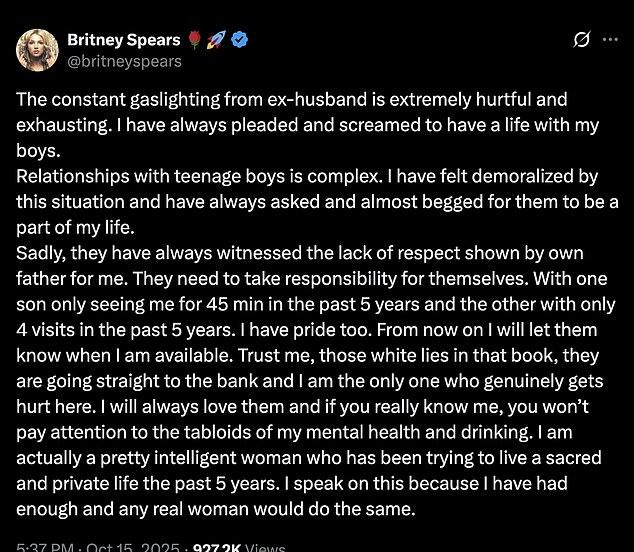Open the Britney Spears display name link
Image resolution: width=634 pixels, height=552 pixels.
(124, 40)
